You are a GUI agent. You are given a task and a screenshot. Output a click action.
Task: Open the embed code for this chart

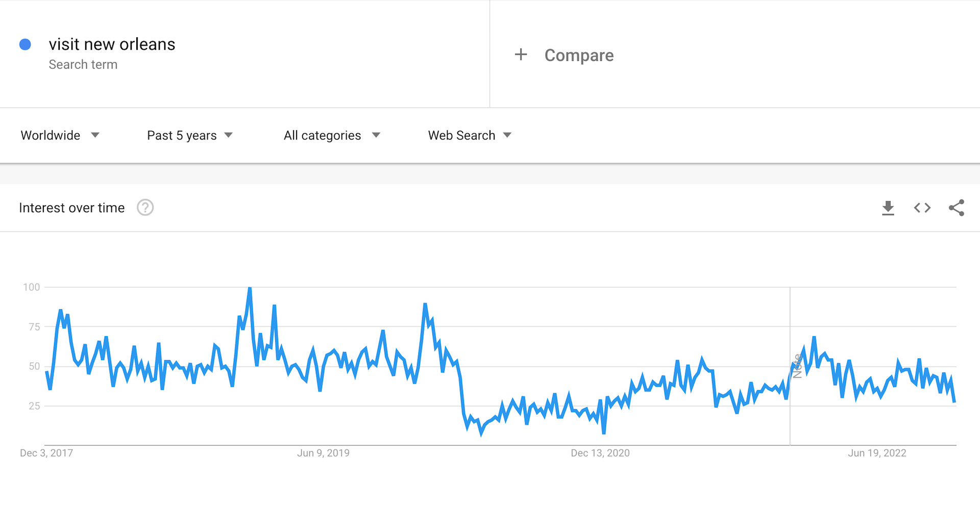click(x=922, y=207)
